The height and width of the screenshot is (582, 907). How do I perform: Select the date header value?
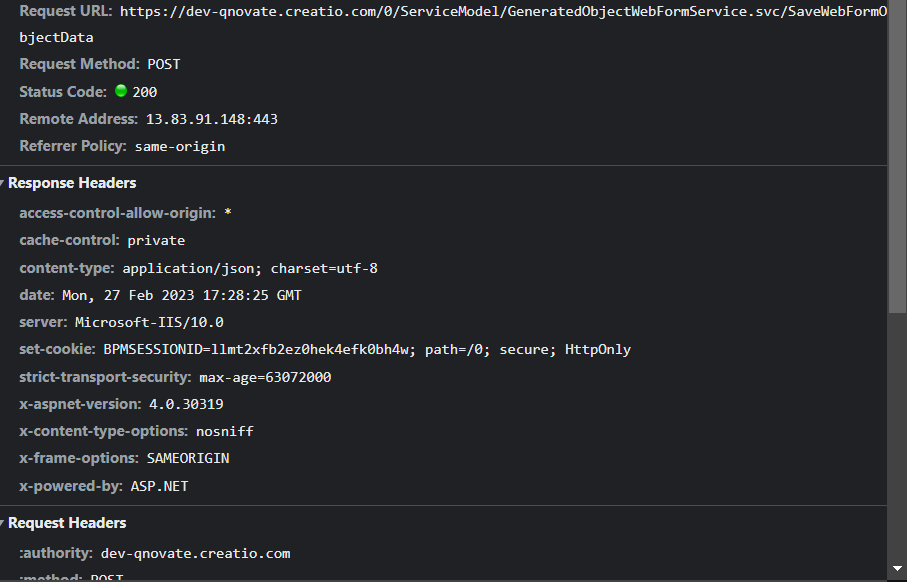[x=182, y=295]
